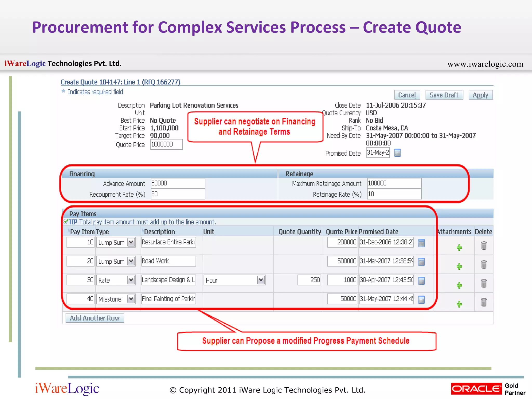Image resolution: width=532 pixels, height=399 pixels.
Task: Click Final Painting of Parking description field
Action: pos(169,299)
